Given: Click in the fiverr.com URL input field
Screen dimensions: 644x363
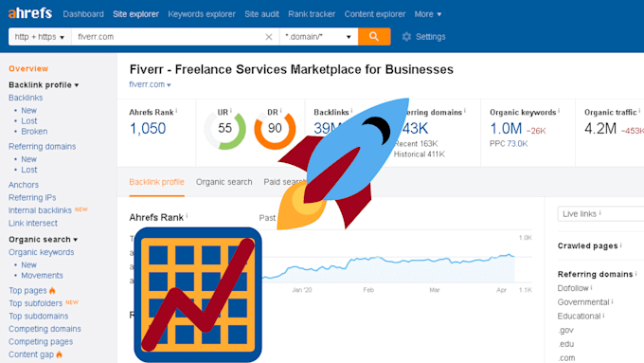Looking at the screenshot, I should coord(169,37).
